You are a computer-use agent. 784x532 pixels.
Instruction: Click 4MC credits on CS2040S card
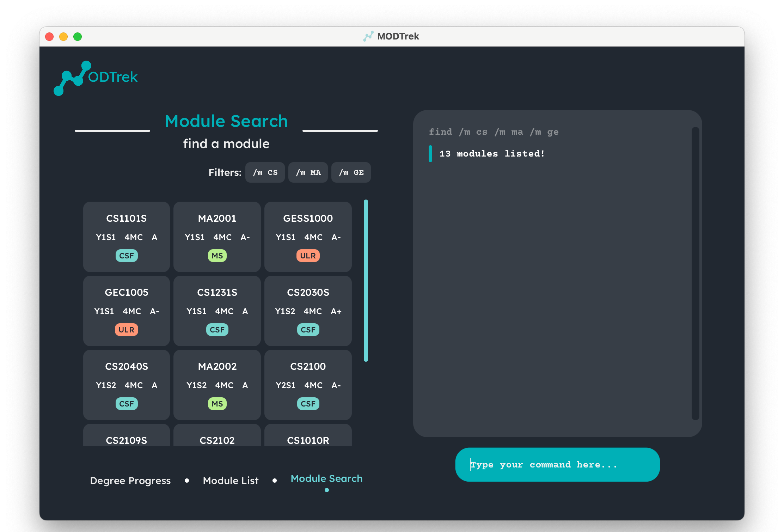[134, 385]
